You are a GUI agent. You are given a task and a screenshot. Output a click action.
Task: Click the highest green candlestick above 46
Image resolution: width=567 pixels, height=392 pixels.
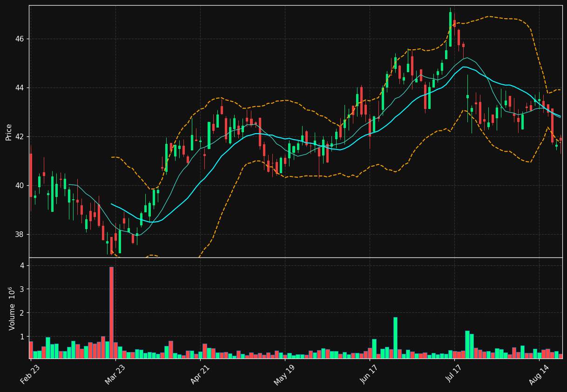[450, 29]
